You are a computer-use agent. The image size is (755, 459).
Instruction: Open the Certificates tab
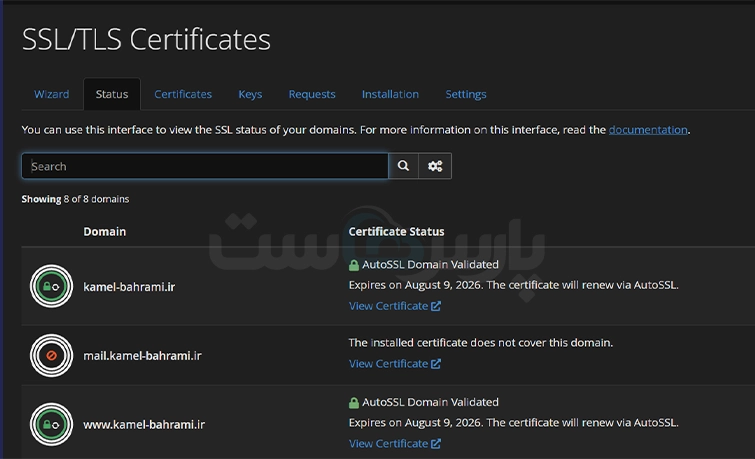click(183, 94)
